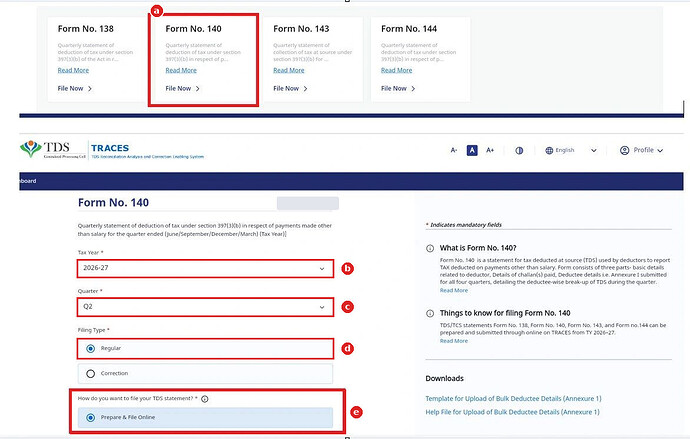This screenshot has width=690, height=439.
Task: Click the Downloads heading
Action: [444, 379]
